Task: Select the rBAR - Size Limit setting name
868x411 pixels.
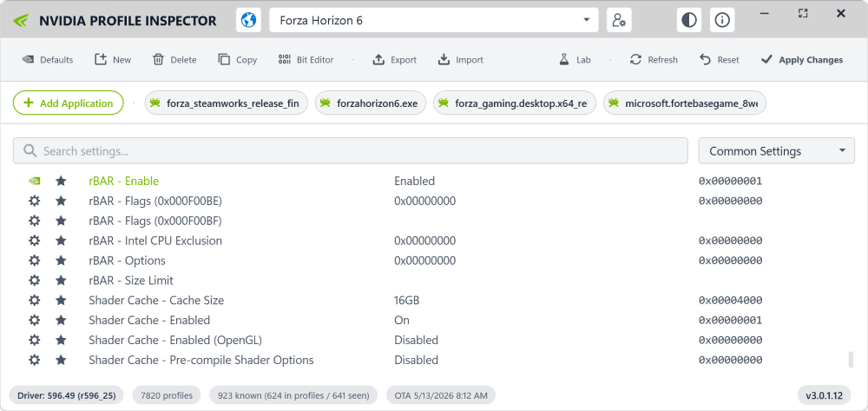Action: [x=131, y=281]
